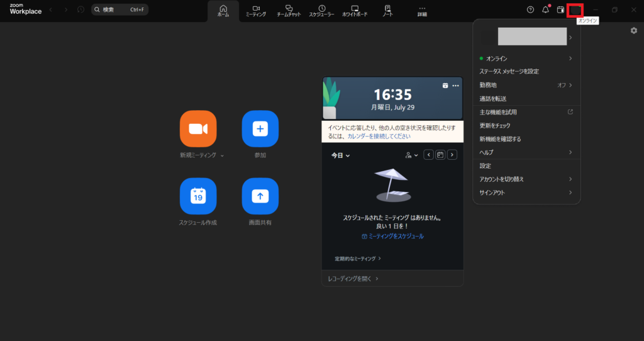
Task: Expand the New Meeting options chevron
Action: pyautogui.click(x=222, y=155)
